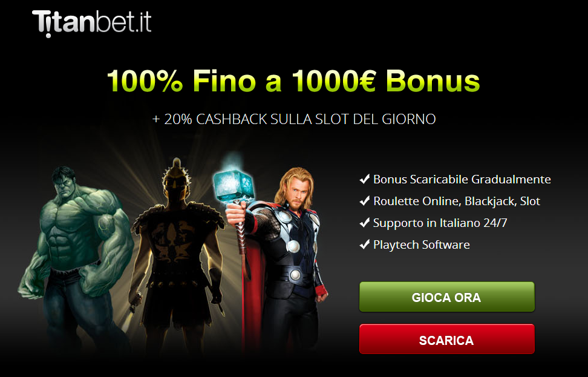Click checkmark beside Playtech Software
Viewport: 588px width, 377px height.
coord(365,244)
